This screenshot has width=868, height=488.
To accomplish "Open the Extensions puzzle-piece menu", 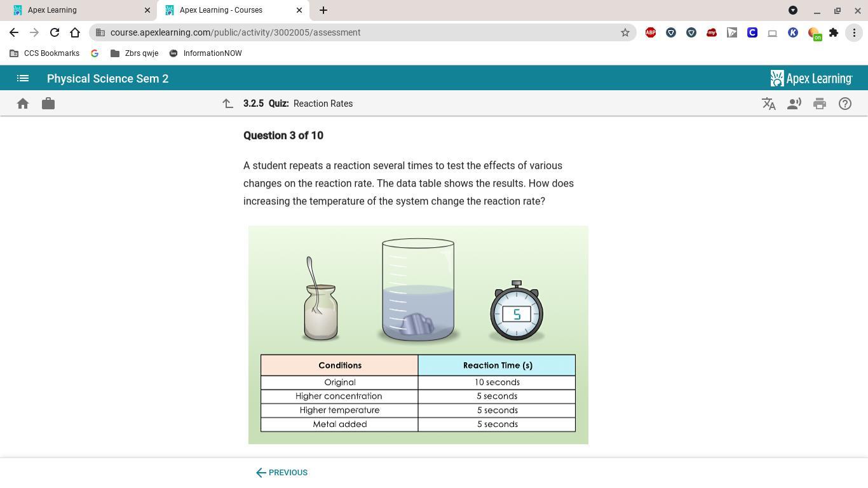I will 834,32.
